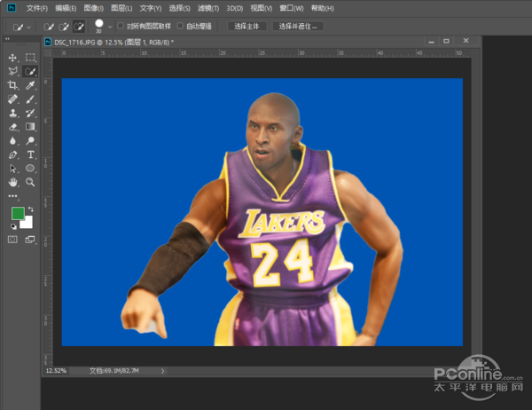Select the Dodge tool

click(x=30, y=140)
